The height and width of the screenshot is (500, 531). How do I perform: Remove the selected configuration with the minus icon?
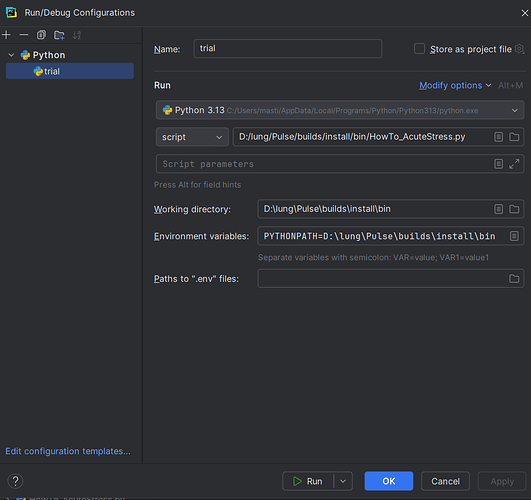click(x=24, y=35)
